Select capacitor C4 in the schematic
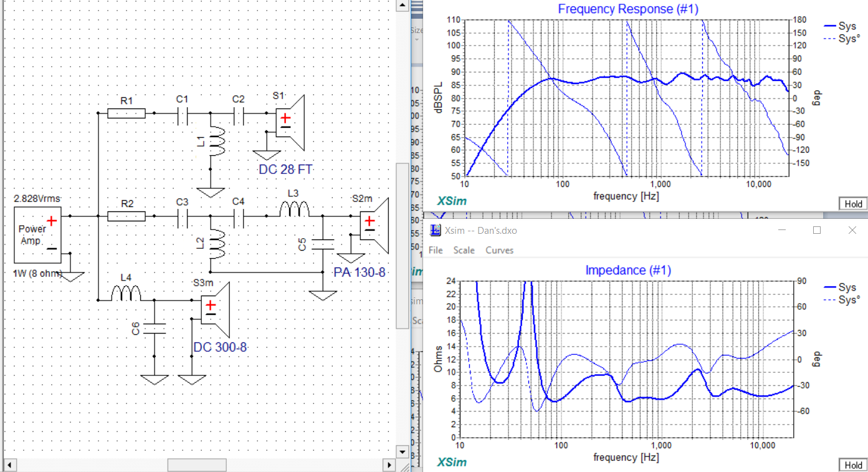868x472 pixels. (239, 216)
